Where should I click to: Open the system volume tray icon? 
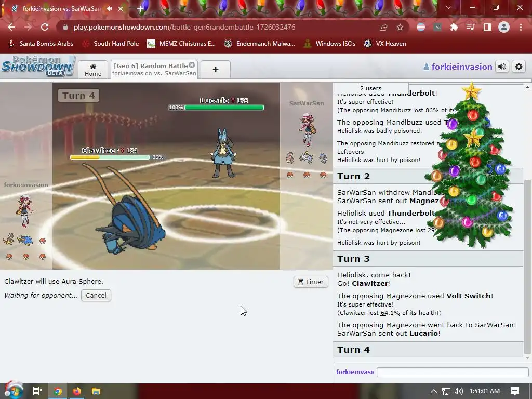[458, 391]
